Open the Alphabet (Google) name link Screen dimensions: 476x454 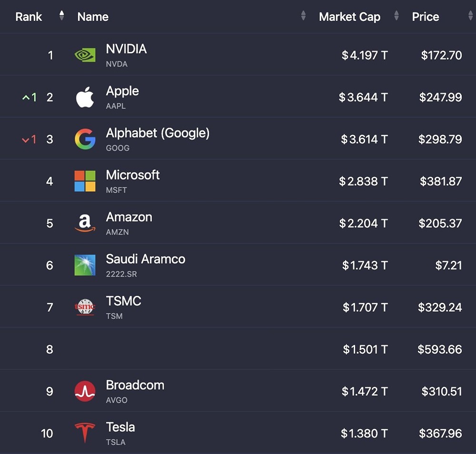(x=158, y=133)
